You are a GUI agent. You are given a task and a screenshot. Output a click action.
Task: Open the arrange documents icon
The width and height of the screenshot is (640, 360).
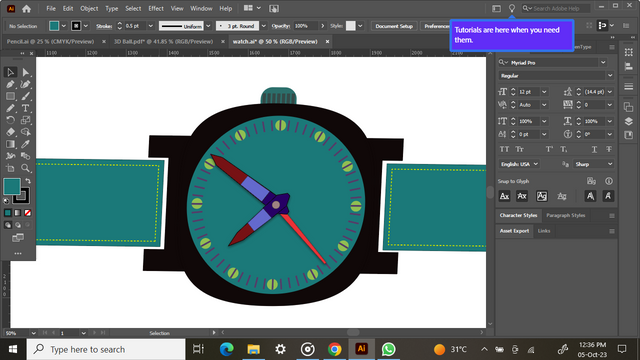(x=252, y=8)
